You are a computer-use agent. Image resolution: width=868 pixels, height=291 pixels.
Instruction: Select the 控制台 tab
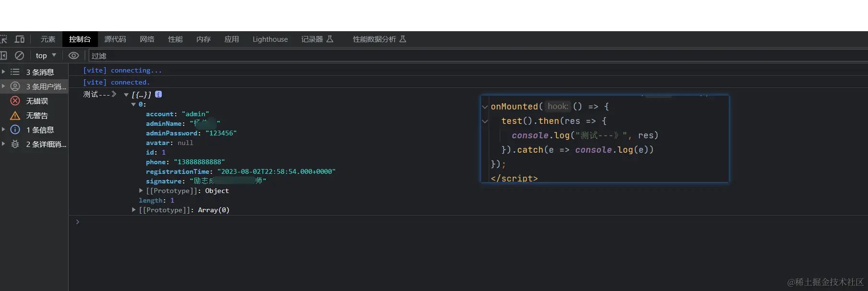tap(80, 39)
